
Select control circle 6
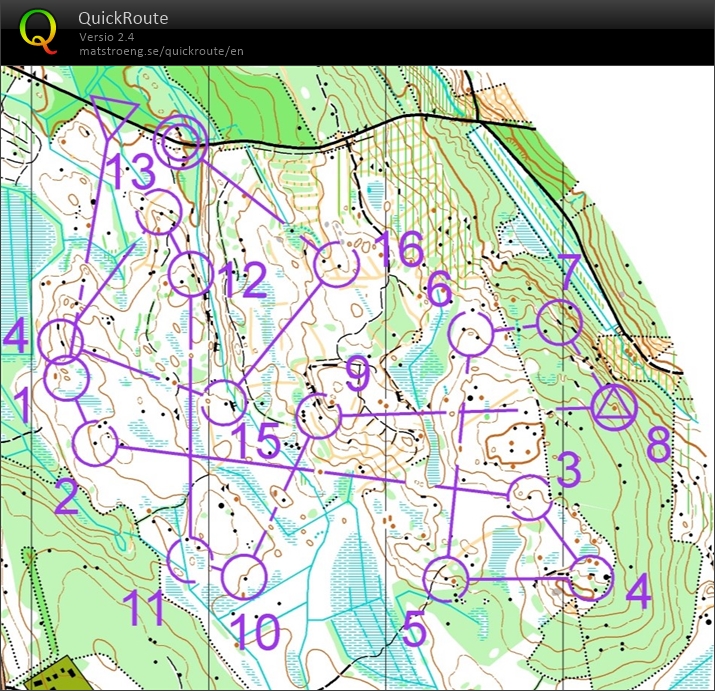point(470,333)
